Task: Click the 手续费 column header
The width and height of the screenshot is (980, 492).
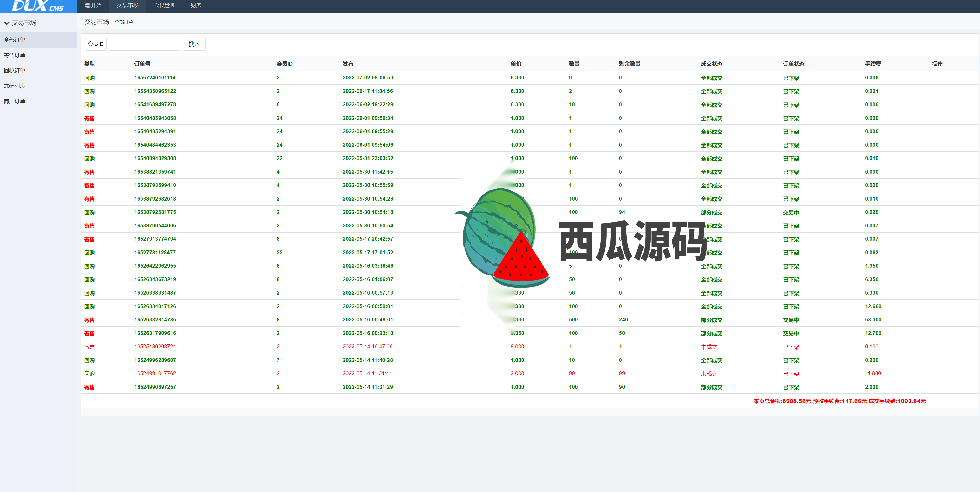Action: click(x=873, y=64)
